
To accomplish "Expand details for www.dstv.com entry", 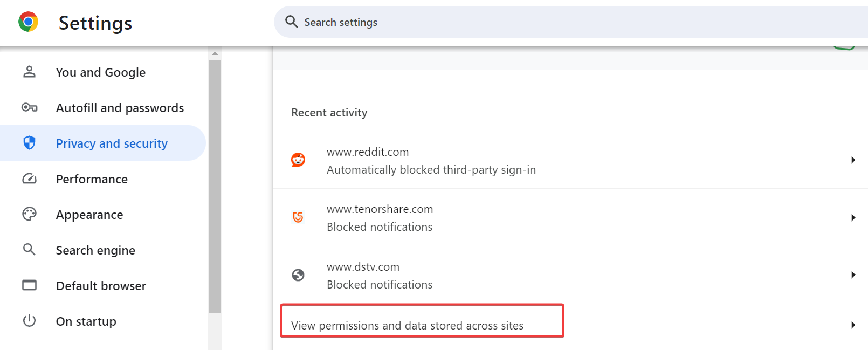I will (x=853, y=274).
